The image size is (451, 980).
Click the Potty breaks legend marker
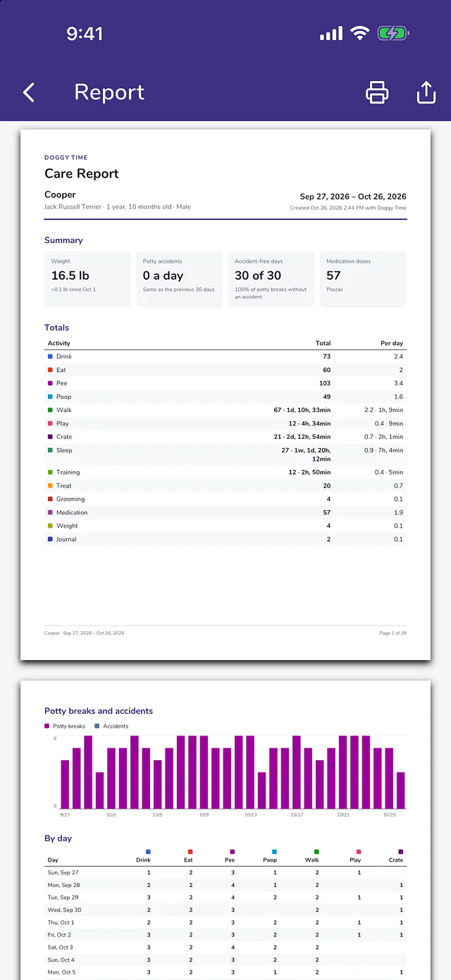(47, 726)
